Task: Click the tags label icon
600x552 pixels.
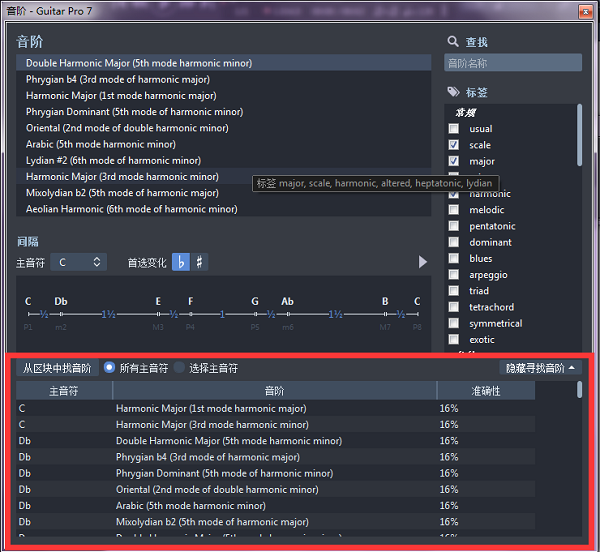Action: click(452, 93)
